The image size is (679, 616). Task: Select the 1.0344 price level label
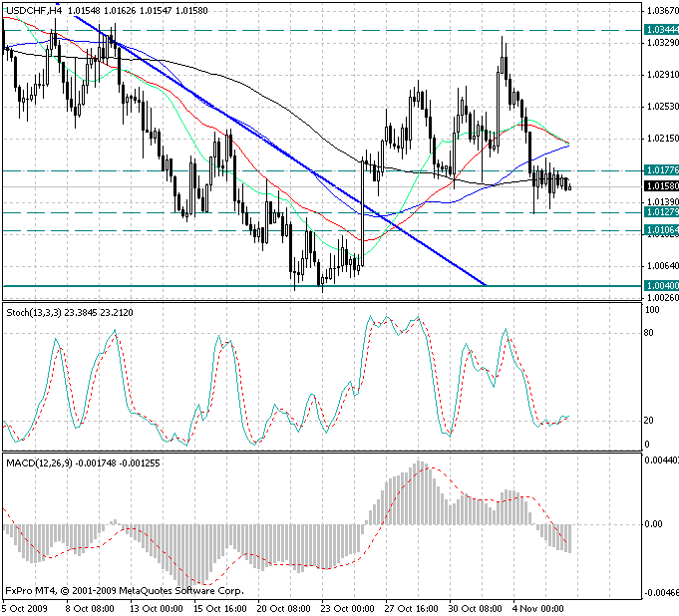pyautogui.click(x=661, y=30)
